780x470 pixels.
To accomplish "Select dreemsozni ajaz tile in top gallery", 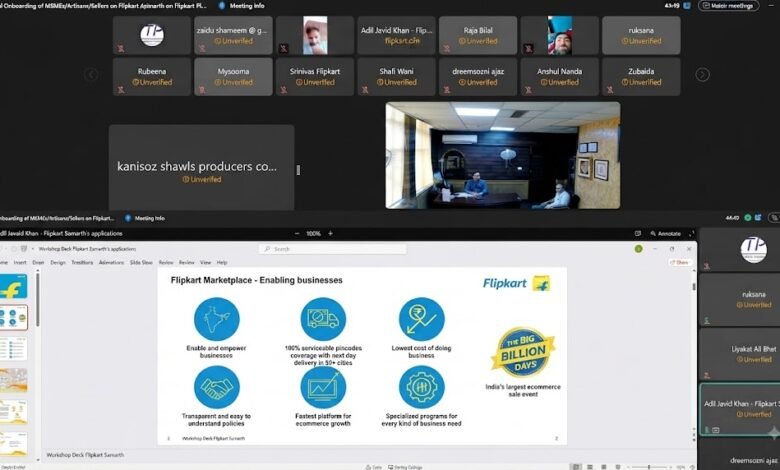I will (x=478, y=77).
